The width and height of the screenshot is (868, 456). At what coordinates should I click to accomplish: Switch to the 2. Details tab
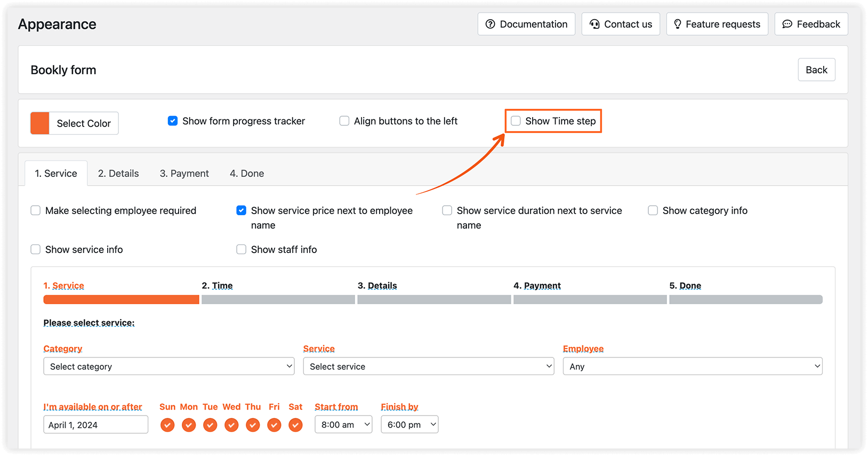[x=118, y=174]
